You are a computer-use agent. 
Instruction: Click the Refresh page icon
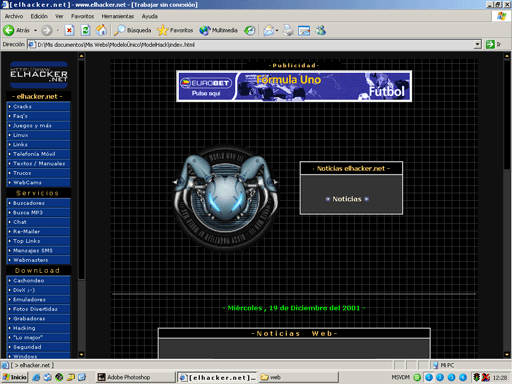(86, 31)
